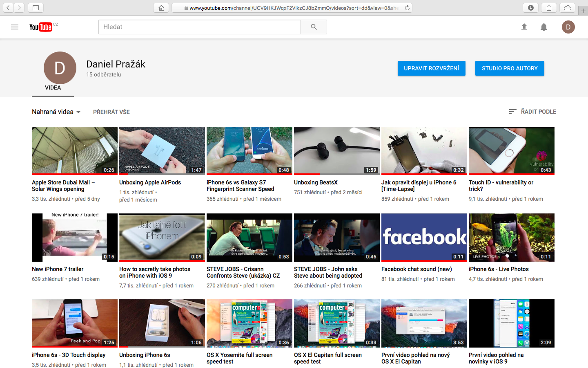Click the Safari address bar
This screenshot has height=368, width=588.
click(x=292, y=8)
